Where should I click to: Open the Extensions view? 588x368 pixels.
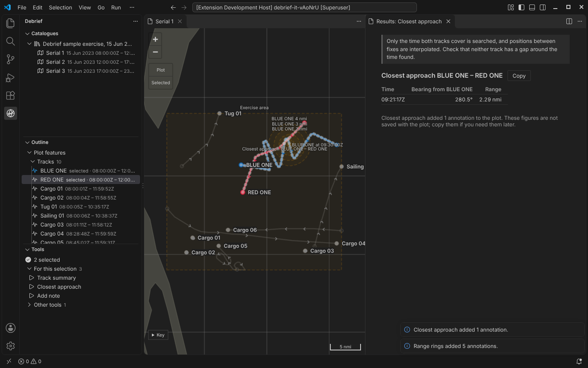point(11,95)
